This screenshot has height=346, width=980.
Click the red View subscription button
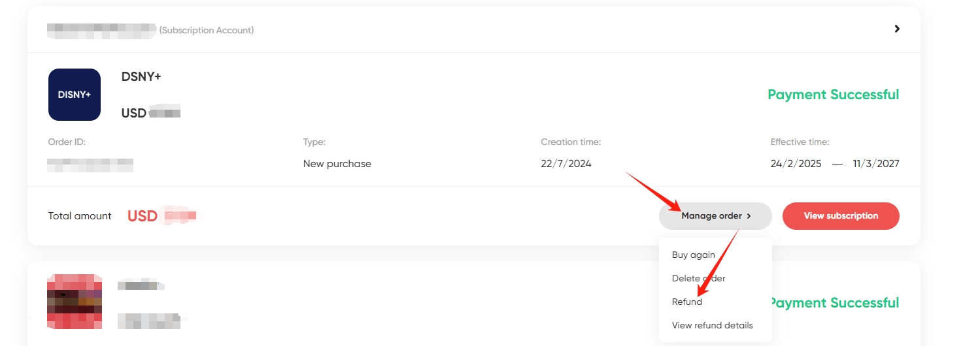point(841,216)
